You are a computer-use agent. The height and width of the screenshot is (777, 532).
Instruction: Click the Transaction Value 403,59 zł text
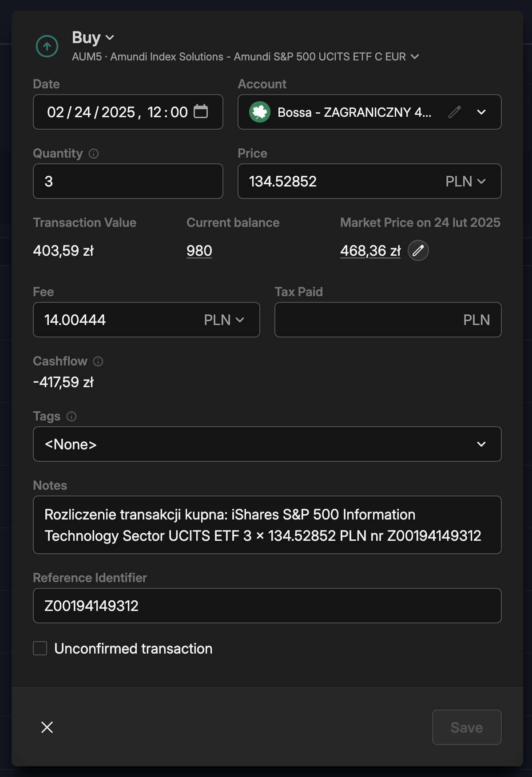click(x=64, y=251)
